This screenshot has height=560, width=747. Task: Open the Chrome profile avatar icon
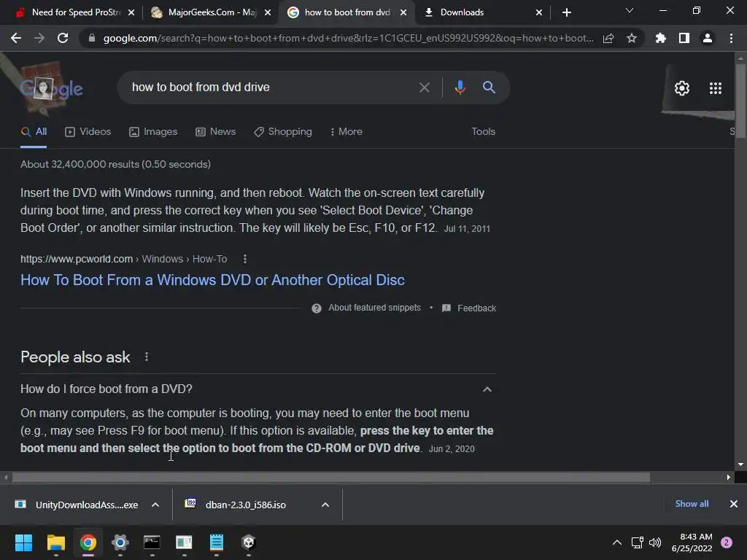pos(708,38)
